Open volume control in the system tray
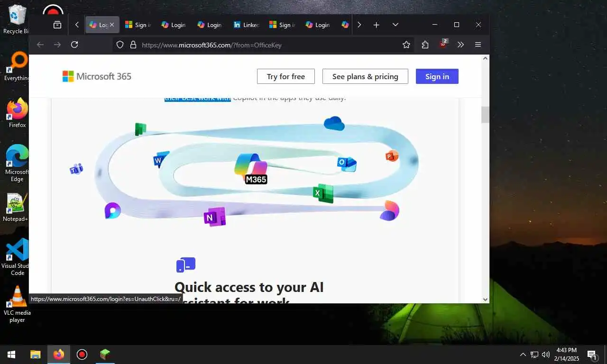Viewport: 607px width, 364px height. pos(546,355)
